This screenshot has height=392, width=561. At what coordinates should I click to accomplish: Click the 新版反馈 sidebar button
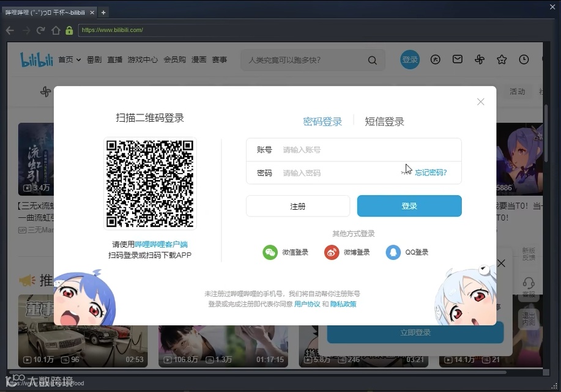[x=529, y=254]
